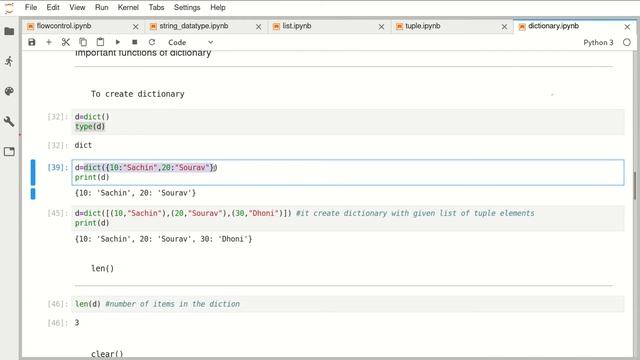Close the dictionary.ipynb tab
The width and height of the screenshot is (640, 360).
tap(627, 27)
